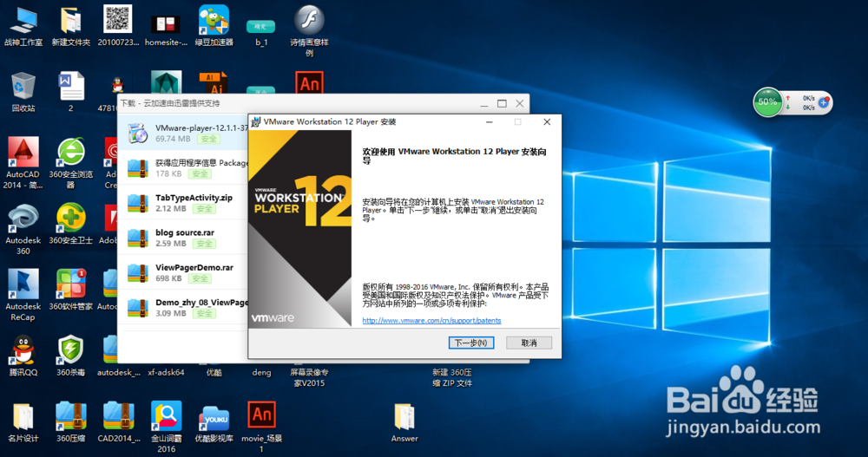Open the 新建文件夹 folder icon
The image size is (868, 457).
click(71, 27)
